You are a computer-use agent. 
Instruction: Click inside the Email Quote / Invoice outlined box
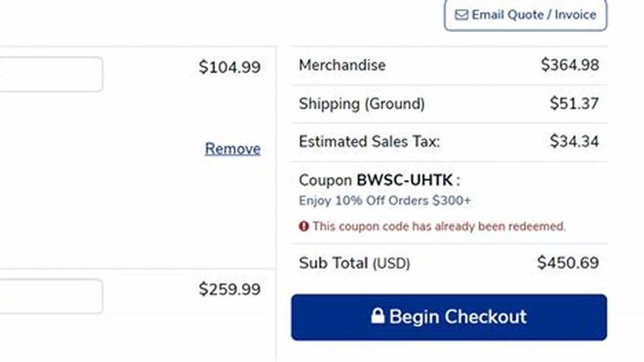525,15
